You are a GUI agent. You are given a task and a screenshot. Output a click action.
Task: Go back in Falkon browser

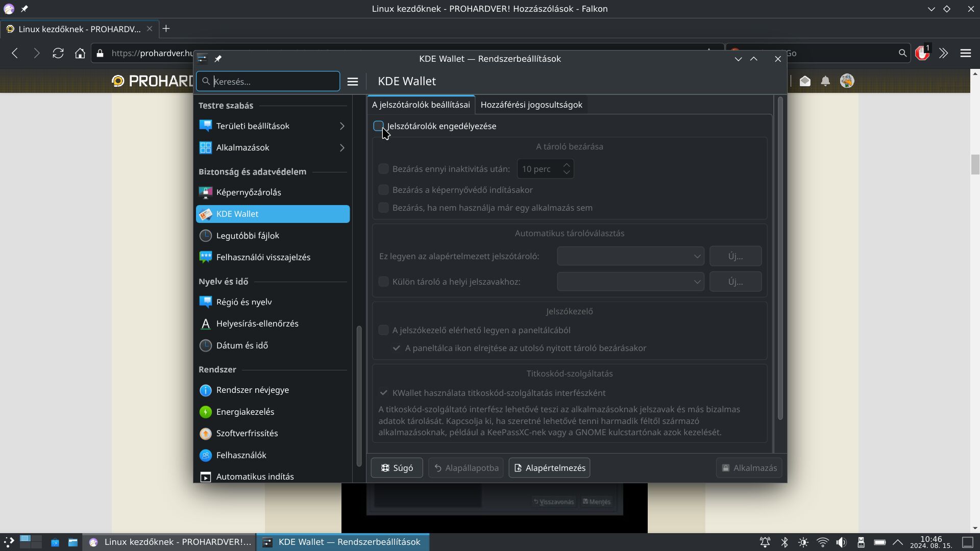(x=15, y=53)
